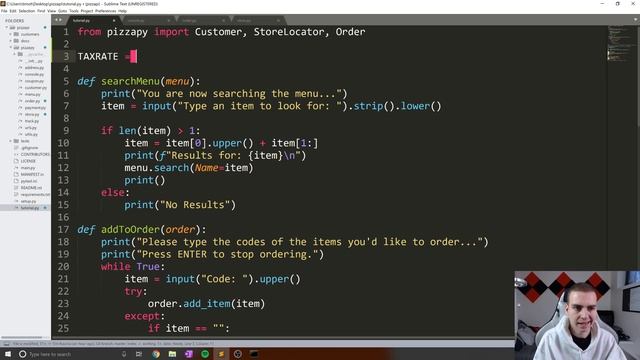Open payment.py in the sidebar
Screen dimensions: 640x360
coord(35,108)
